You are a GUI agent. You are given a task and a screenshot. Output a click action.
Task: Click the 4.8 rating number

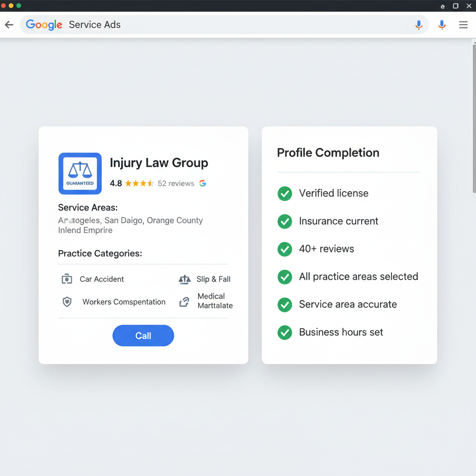pyautogui.click(x=116, y=183)
